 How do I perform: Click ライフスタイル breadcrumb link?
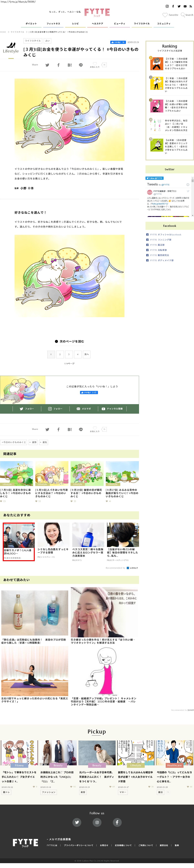[x=17, y=32]
